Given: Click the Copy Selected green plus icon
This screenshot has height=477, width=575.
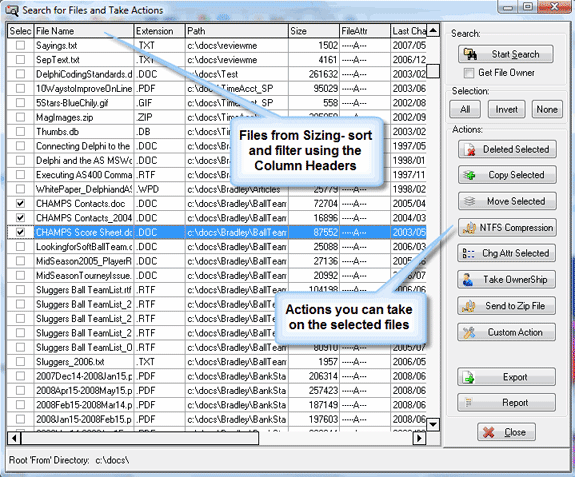Looking at the screenshot, I should coord(469,175).
